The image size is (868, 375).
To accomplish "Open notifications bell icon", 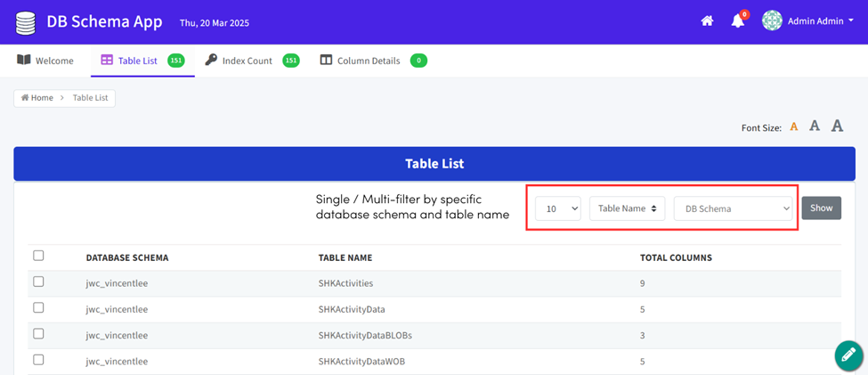I will point(737,21).
